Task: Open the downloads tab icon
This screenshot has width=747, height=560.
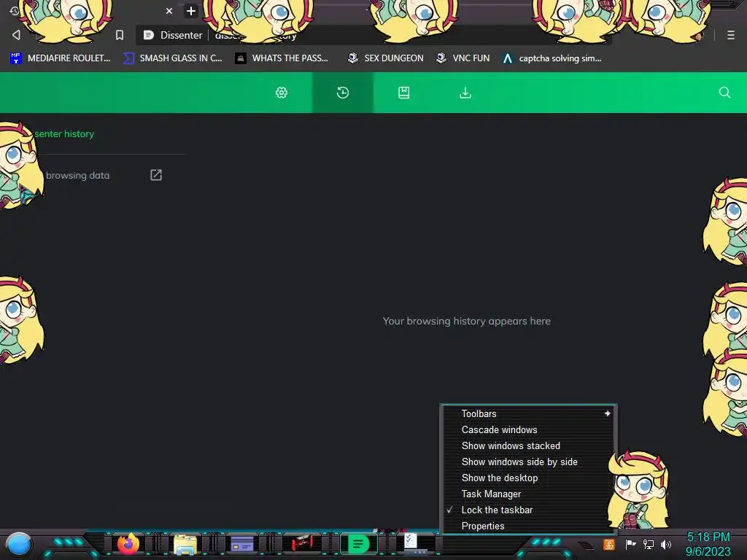Action: tap(465, 93)
